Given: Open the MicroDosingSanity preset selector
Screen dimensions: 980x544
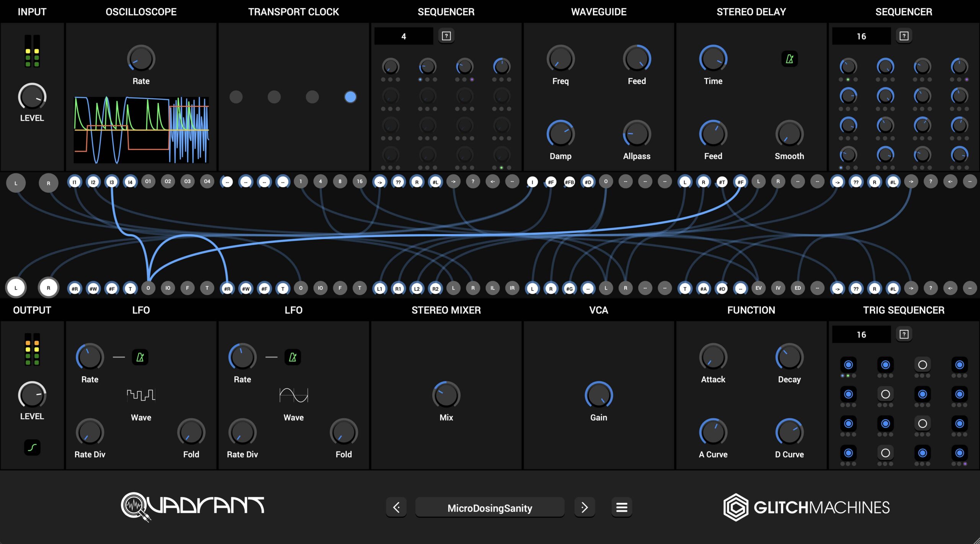Looking at the screenshot, I should [490, 508].
